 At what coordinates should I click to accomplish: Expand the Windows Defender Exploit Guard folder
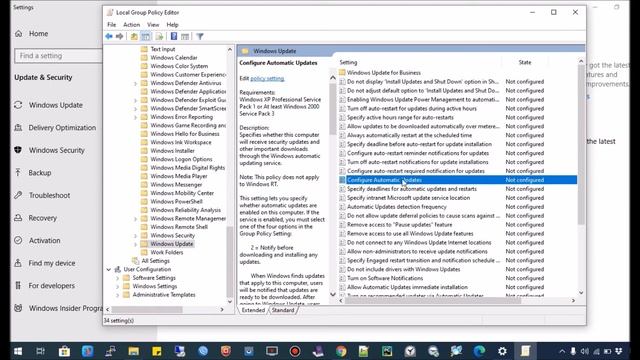pyautogui.click(x=136, y=100)
